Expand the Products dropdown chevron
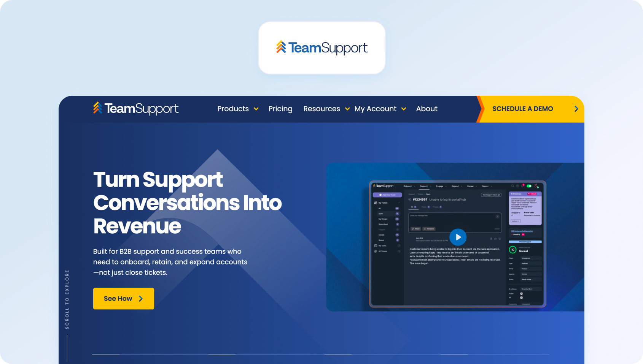The width and height of the screenshot is (643, 364). point(256,109)
